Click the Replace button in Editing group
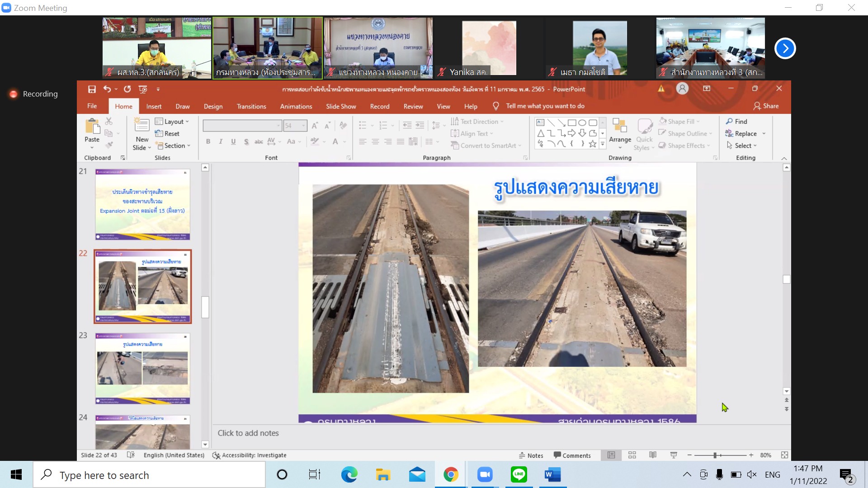Screen dimensions: 868x488 745,133
